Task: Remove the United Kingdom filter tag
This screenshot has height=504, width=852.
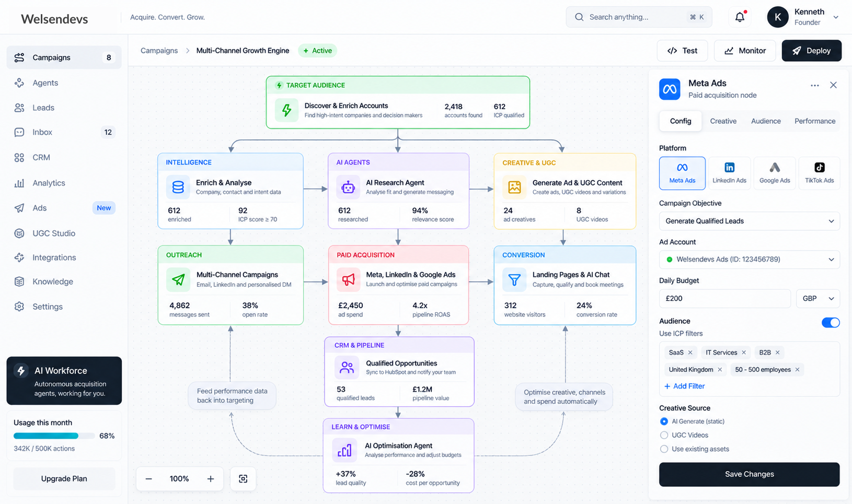Action: [x=720, y=370]
